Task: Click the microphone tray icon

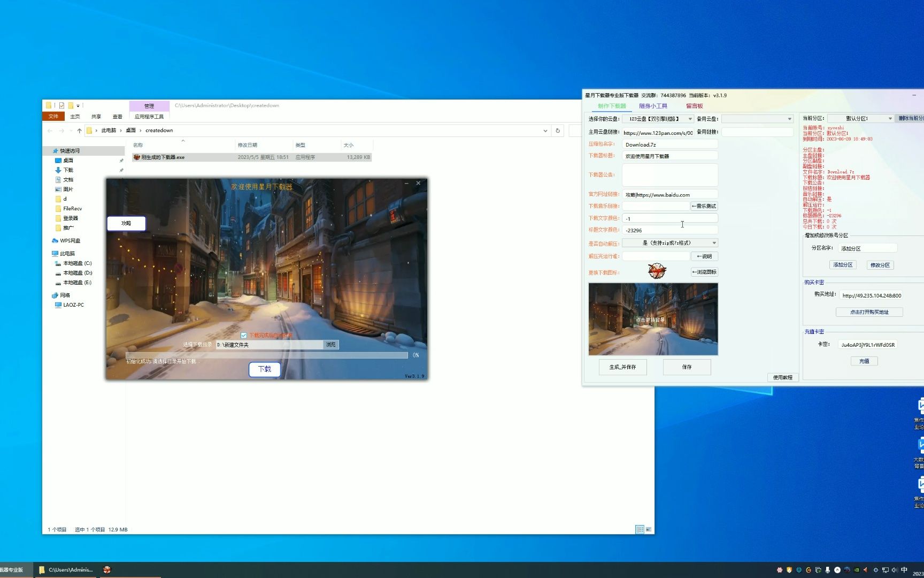Action: [x=828, y=570]
